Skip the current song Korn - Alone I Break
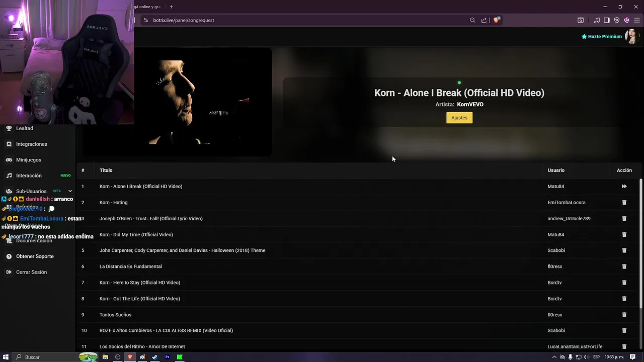Viewport: 644px width, 362px height. click(624, 187)
